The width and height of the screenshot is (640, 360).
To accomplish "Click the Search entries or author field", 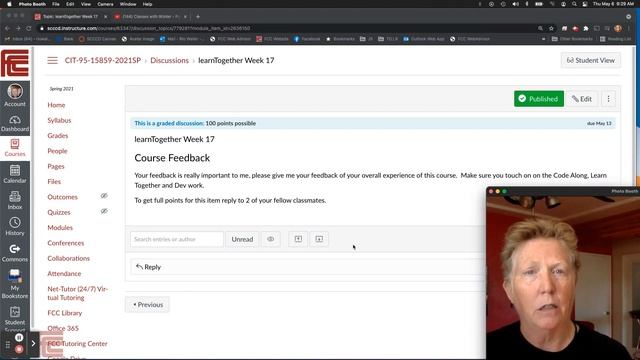I will 177,239.
